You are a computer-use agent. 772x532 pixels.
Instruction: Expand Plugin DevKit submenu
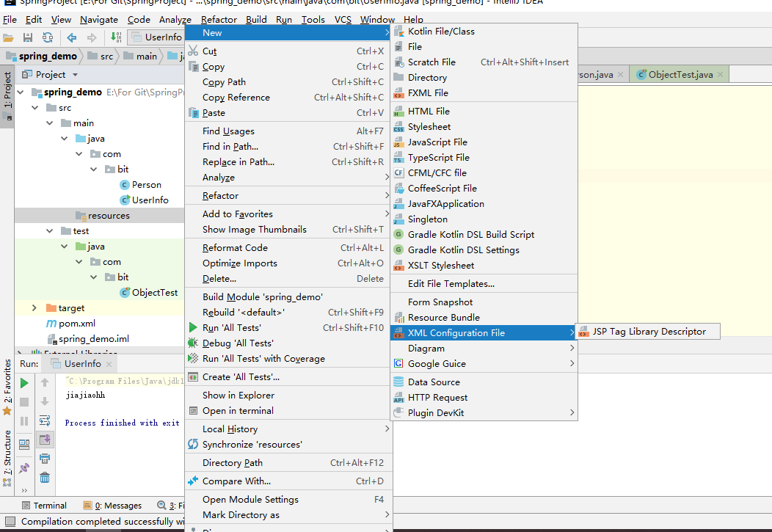tap(484, 412)
